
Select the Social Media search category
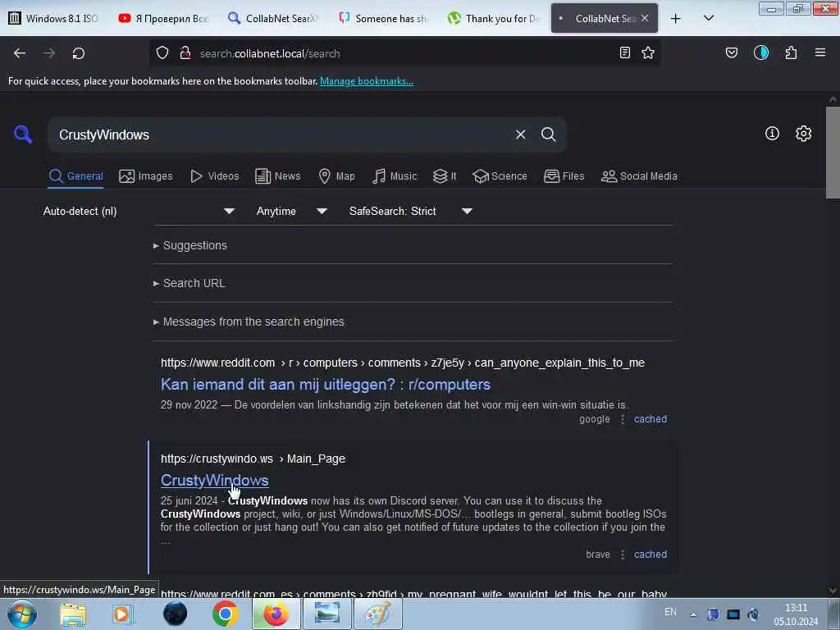(639, 176)
